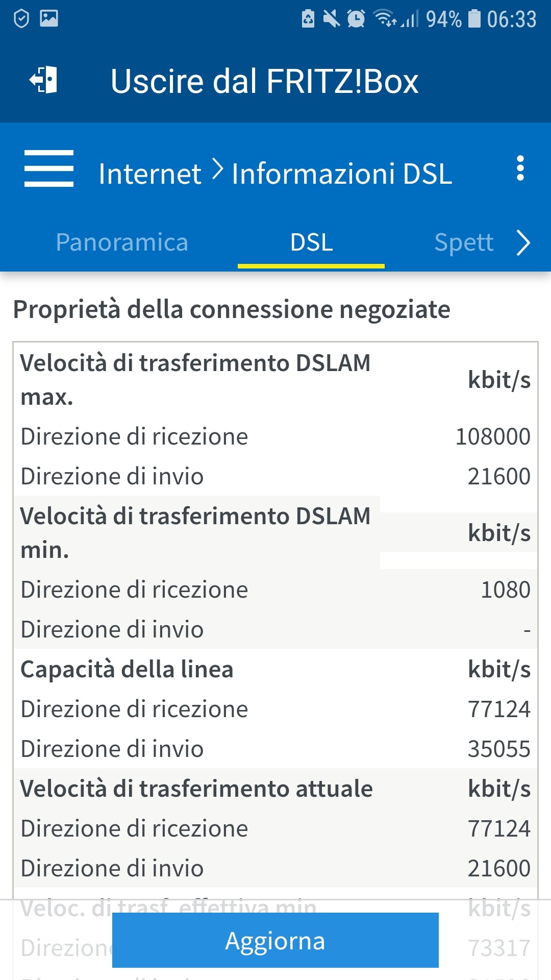Open the three-dot overflow menu
The image size is (551, 980).
pyautogui.click(x=520, y=168)
